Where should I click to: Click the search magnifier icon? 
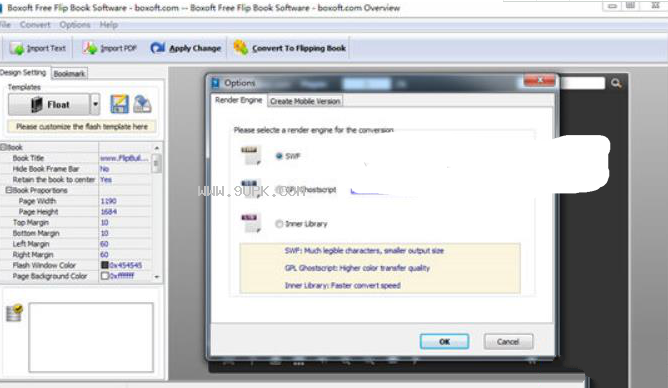click(x=616, y=83)
